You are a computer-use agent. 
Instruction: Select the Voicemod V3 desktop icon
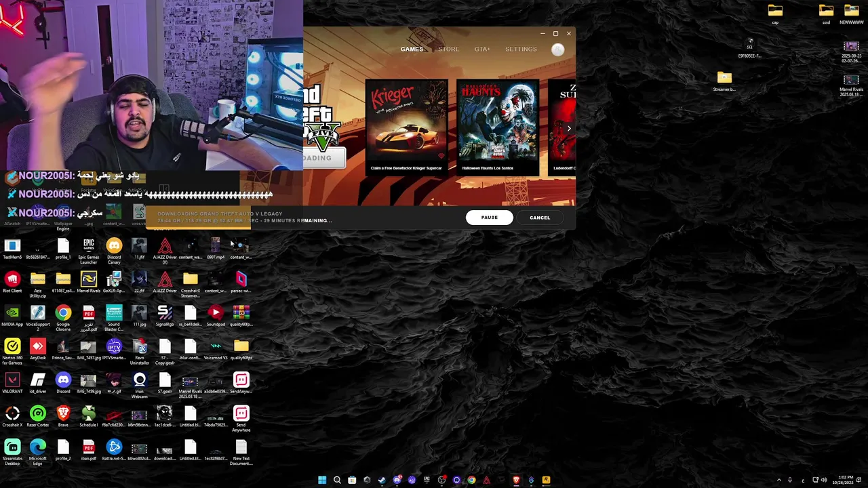pos(216,350)
